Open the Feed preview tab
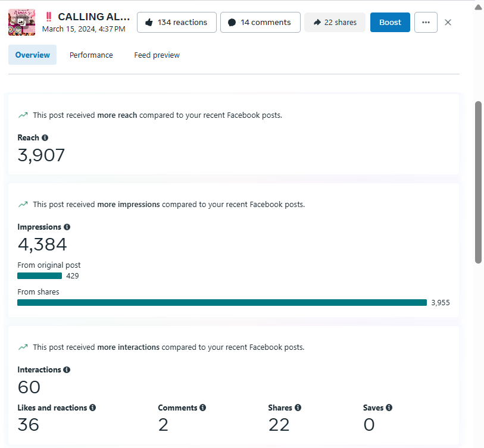The height and width of the screenshot is (448, 484). (157, 55)
